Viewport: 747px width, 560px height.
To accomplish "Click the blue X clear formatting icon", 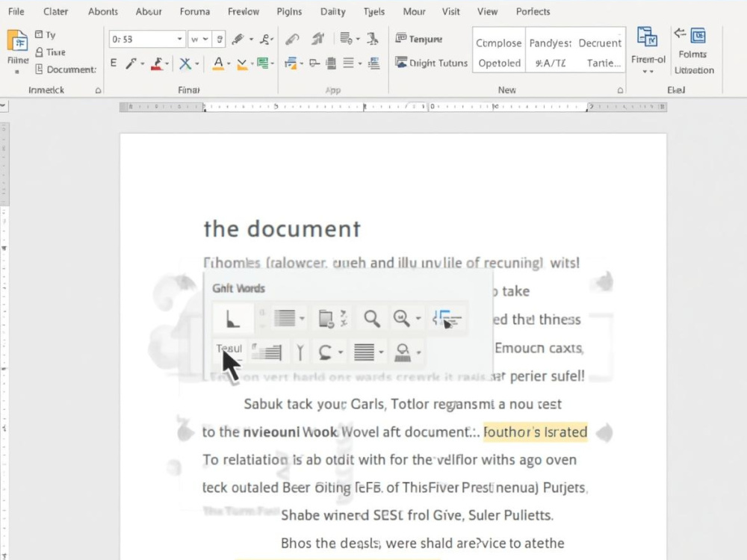I will (185, 63).
